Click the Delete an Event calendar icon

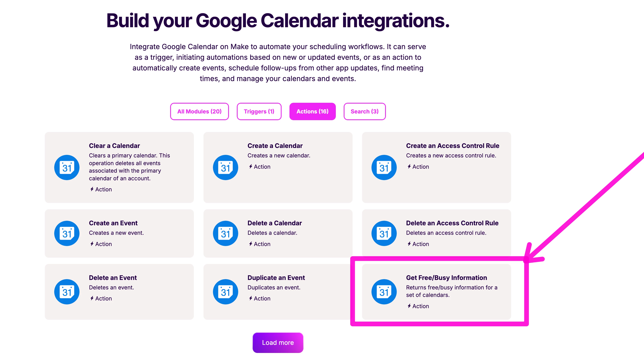[x=67, y=291]
